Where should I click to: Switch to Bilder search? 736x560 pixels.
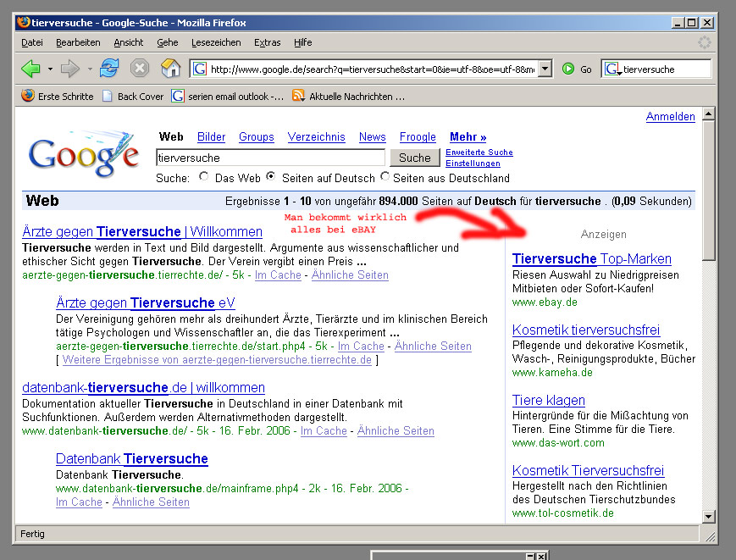pos(211,136)
